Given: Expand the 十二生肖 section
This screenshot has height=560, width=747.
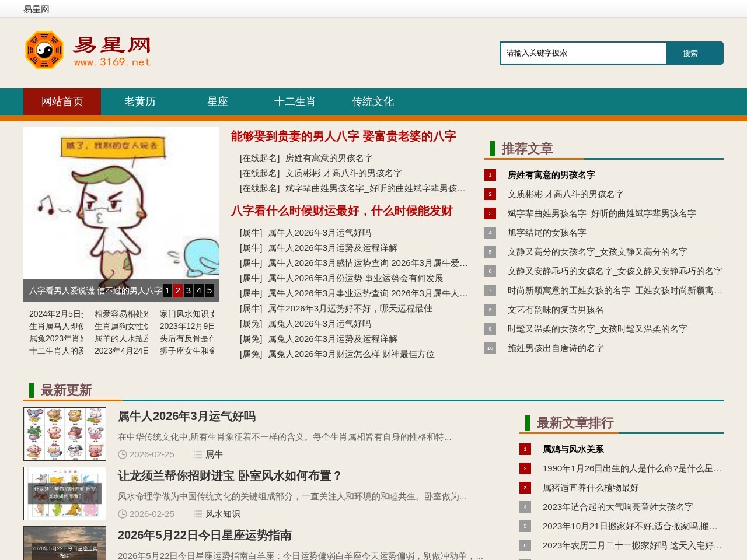Looking at the screenshot, I should 295,101.
